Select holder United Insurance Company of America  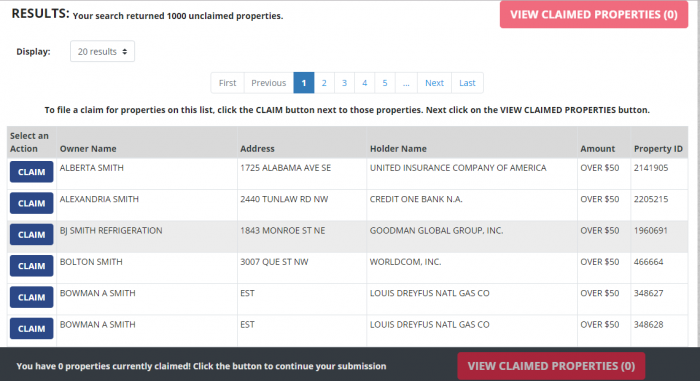coord(458,168)
